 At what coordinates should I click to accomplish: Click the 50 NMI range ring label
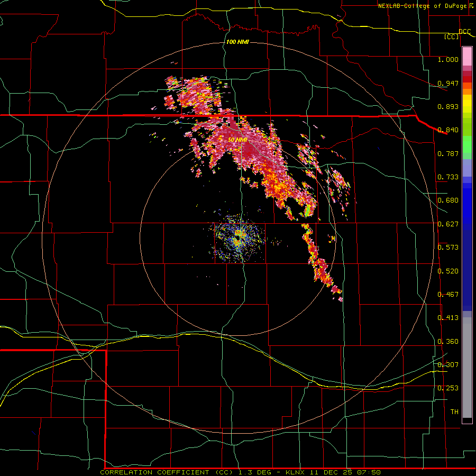click(237, 140)
